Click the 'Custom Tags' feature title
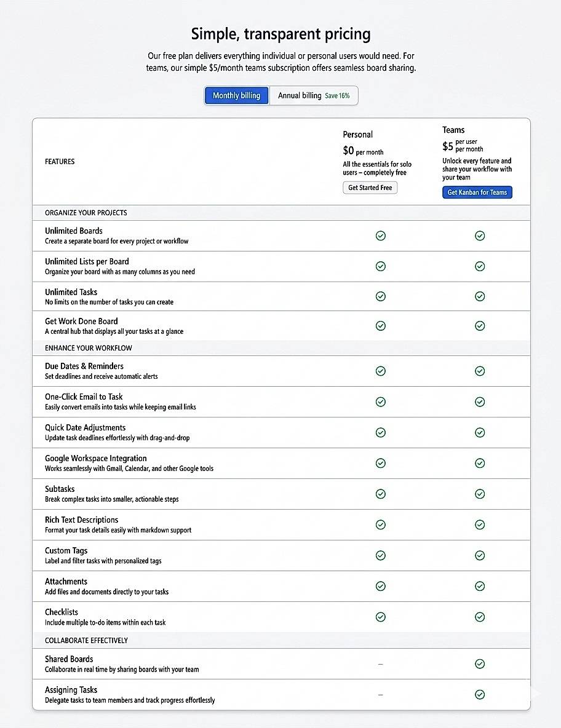This screenshot has width=561, height=728. (x=66, y=551)
